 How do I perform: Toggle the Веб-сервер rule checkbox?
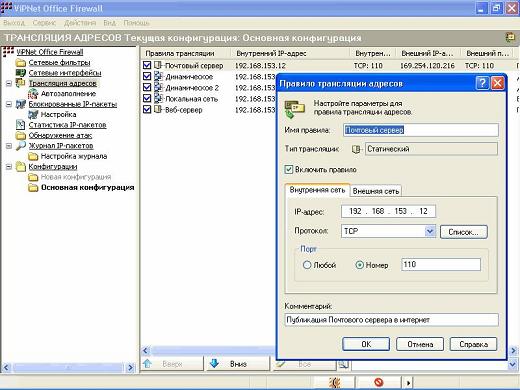147,109
